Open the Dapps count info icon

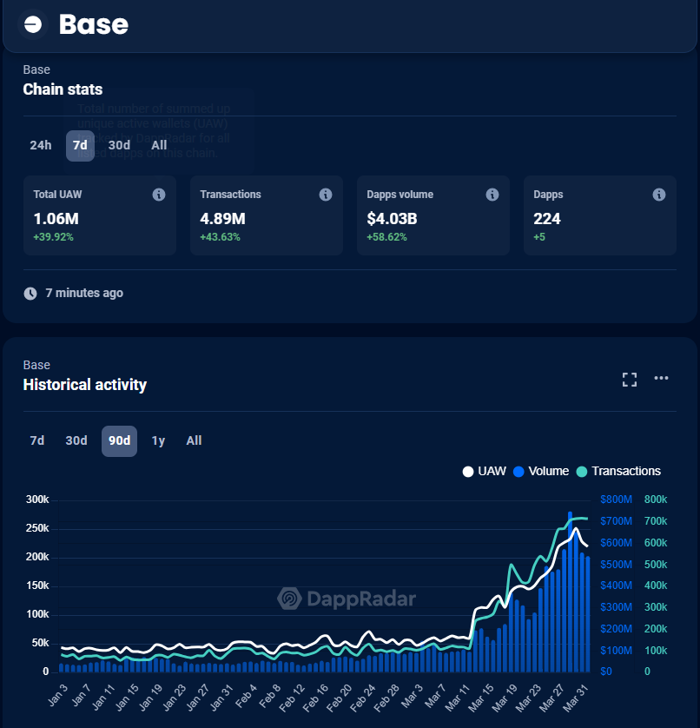coord(658,195)
